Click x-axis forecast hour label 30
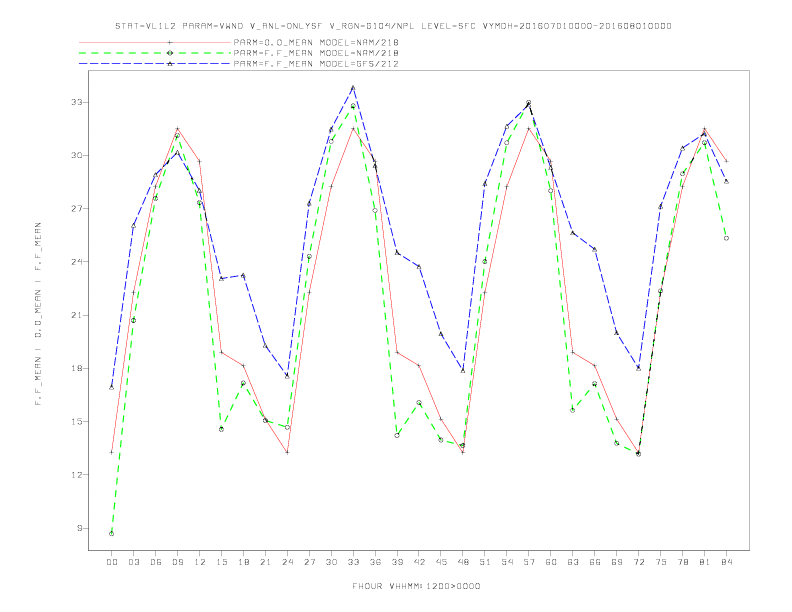The width and height of the screenshot is (792, 612). [x=331, y=562]
